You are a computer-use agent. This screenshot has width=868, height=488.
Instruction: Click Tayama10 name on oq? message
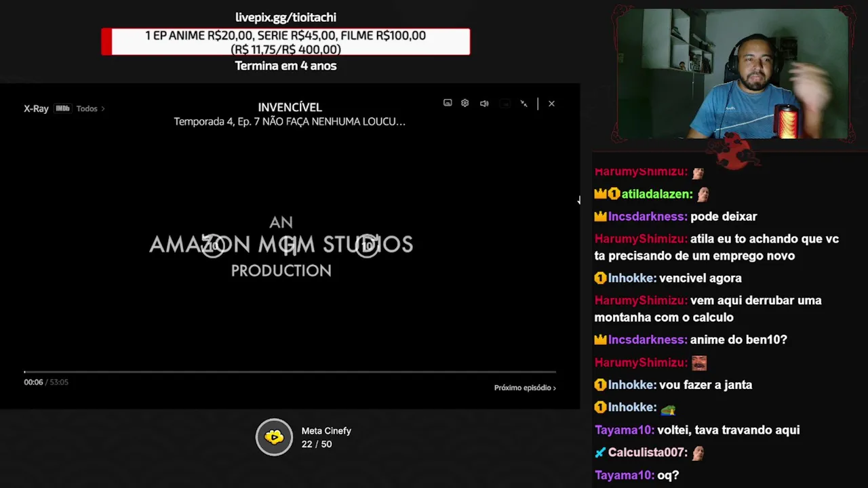[x=625, y=475]
